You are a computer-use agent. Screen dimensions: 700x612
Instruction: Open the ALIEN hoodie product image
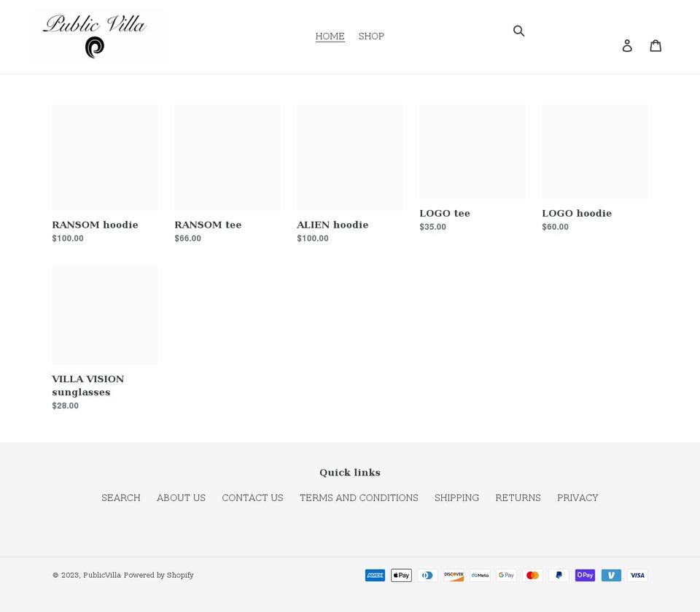click(x=350, y=158)
